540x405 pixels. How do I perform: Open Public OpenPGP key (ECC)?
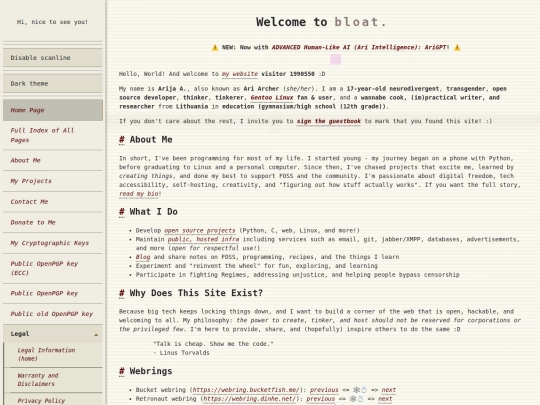(53, 268)
